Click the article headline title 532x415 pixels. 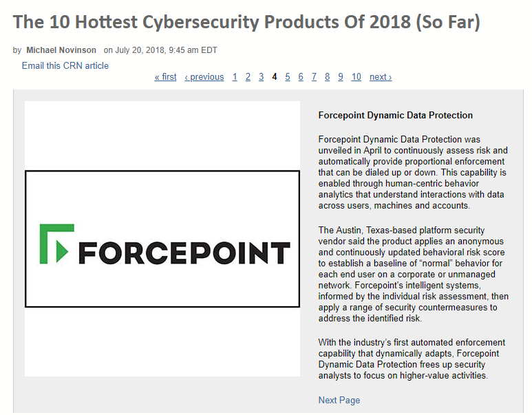pyautogui.click(x=246, y=22)
